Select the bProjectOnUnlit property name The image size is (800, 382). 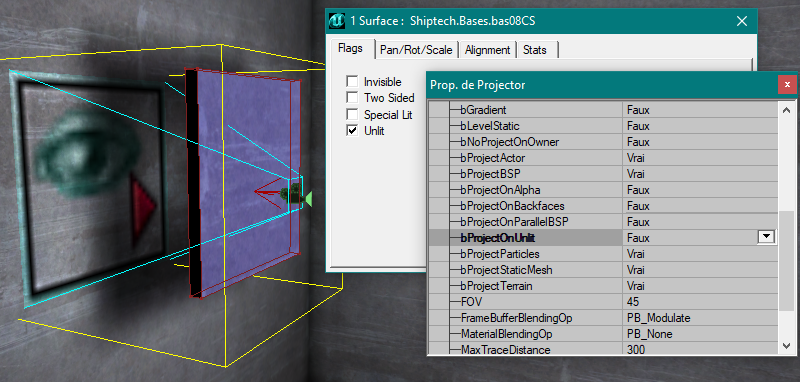coord(497,238)
